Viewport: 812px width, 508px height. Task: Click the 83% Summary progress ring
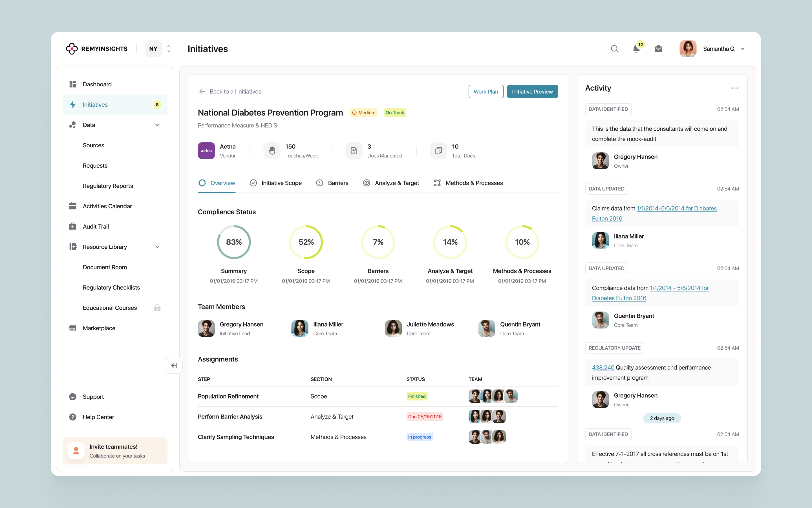[x=234, y=242]
